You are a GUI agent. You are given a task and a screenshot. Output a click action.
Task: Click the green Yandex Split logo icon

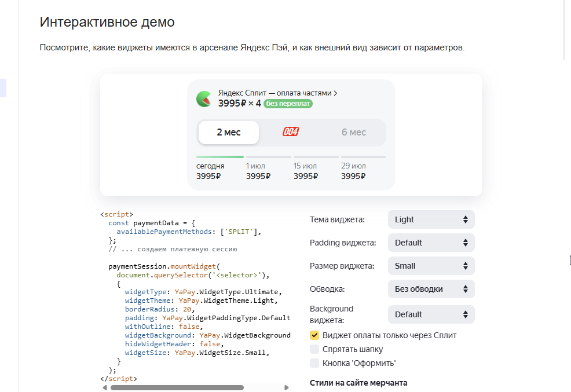pos(204,99)
